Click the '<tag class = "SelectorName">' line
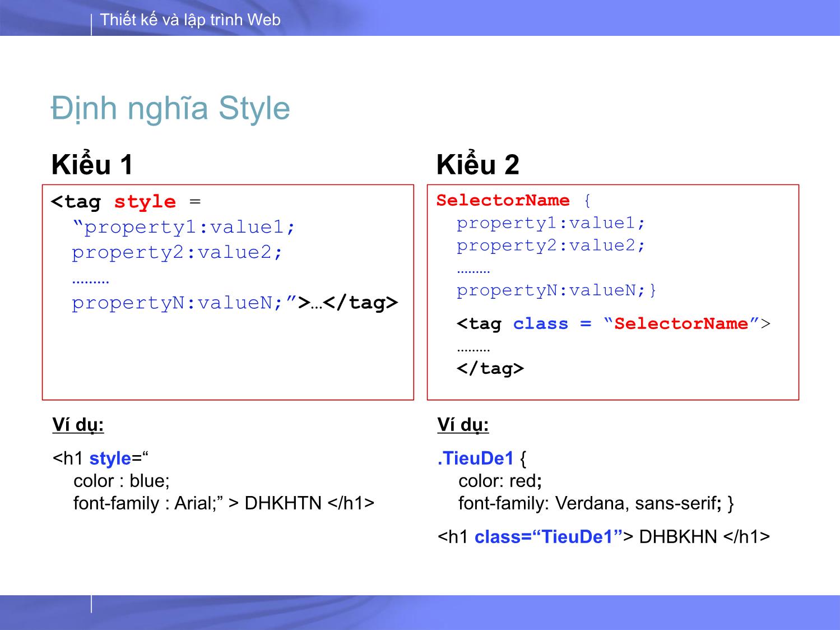 pyautogui.click(x=614, y=324)
